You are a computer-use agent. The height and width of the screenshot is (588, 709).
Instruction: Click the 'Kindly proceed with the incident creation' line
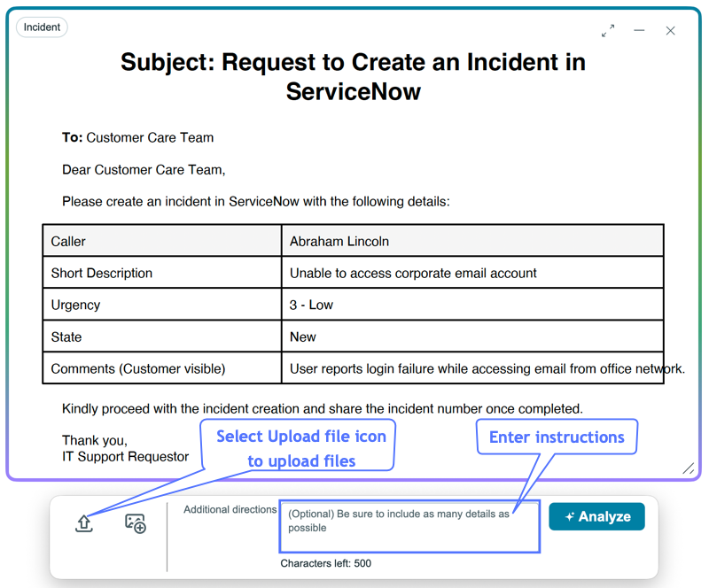[x=323, y=408]
